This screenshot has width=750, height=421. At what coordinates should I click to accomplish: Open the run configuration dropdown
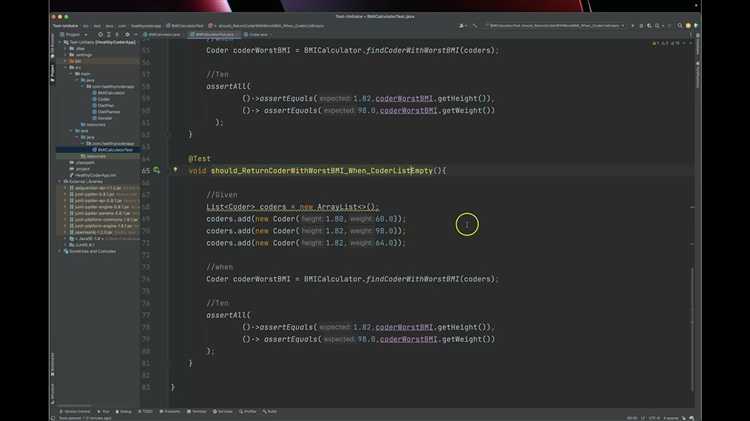(x=554, y=25)
